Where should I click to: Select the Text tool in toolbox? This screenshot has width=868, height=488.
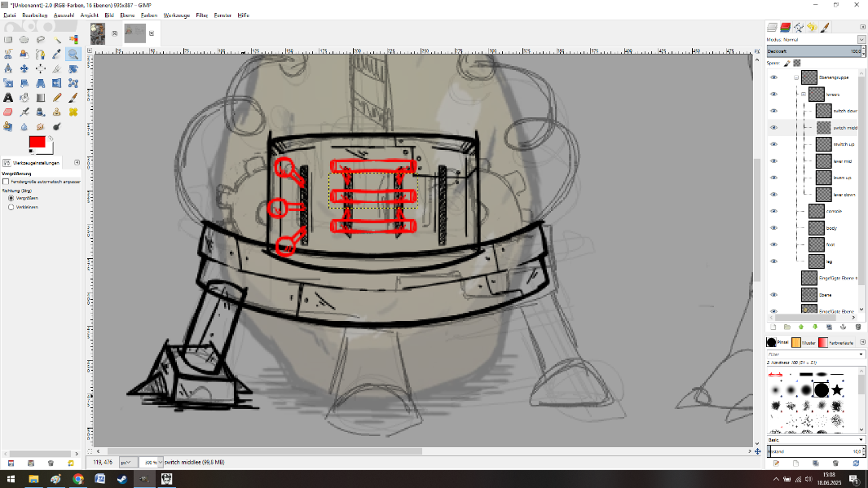click(7, 97)
